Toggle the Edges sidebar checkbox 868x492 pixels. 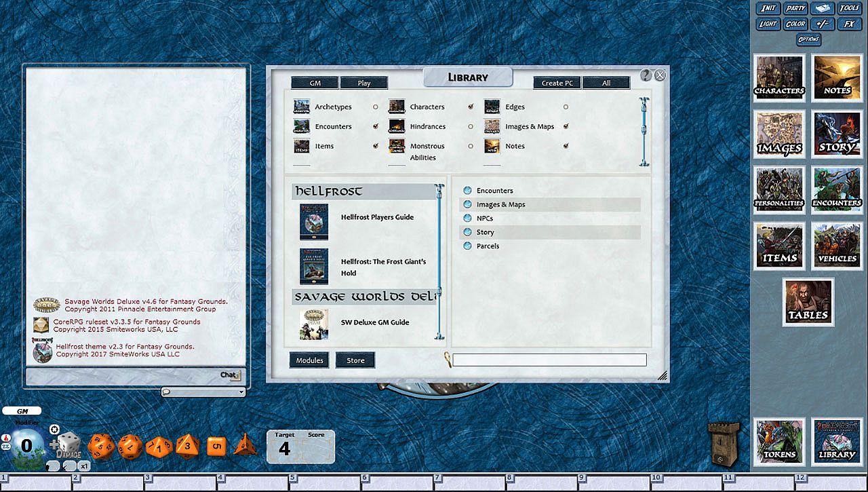(x=566, y=107)
